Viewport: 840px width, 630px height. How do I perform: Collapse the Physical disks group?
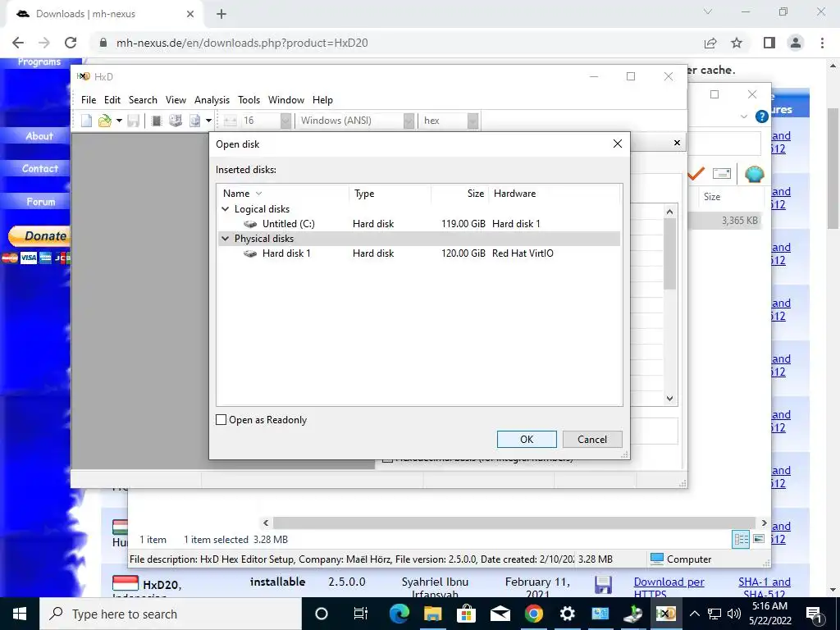(226, 239)
